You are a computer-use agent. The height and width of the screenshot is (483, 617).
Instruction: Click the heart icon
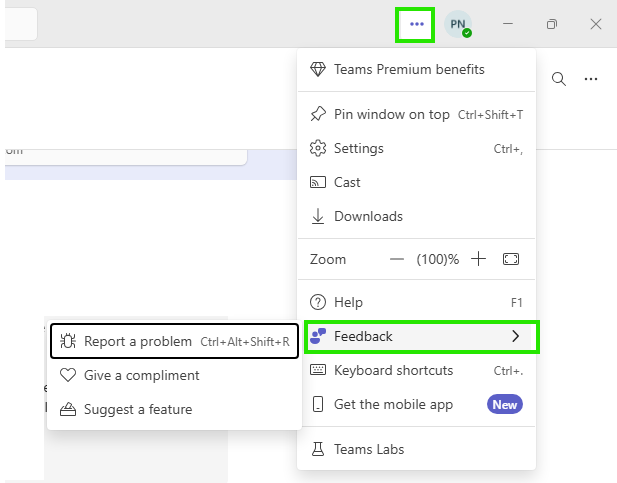point(68,375)
